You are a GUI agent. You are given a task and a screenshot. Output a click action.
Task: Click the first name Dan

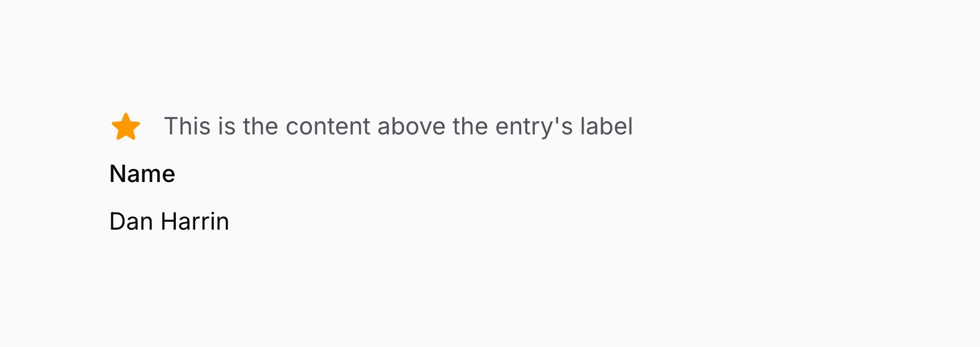click(130, 221)
